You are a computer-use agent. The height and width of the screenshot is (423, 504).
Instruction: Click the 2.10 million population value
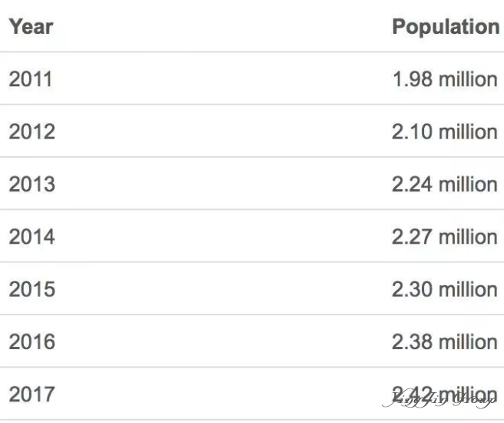445,132
